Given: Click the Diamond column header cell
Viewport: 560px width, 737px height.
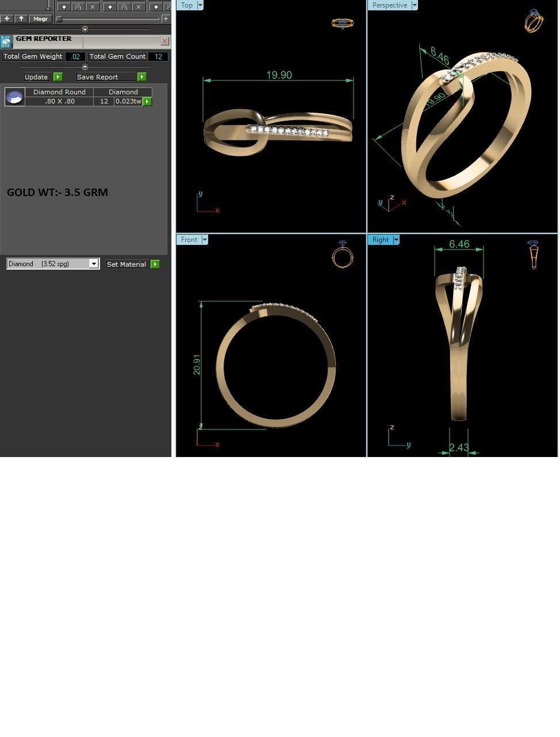Looking at the screenshot, I should 123,92.
